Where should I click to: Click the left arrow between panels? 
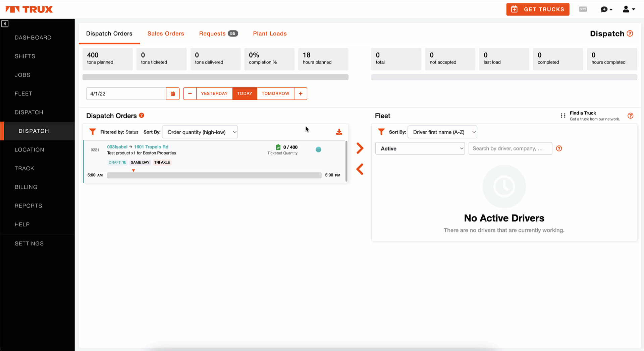[x=360, y=169]
